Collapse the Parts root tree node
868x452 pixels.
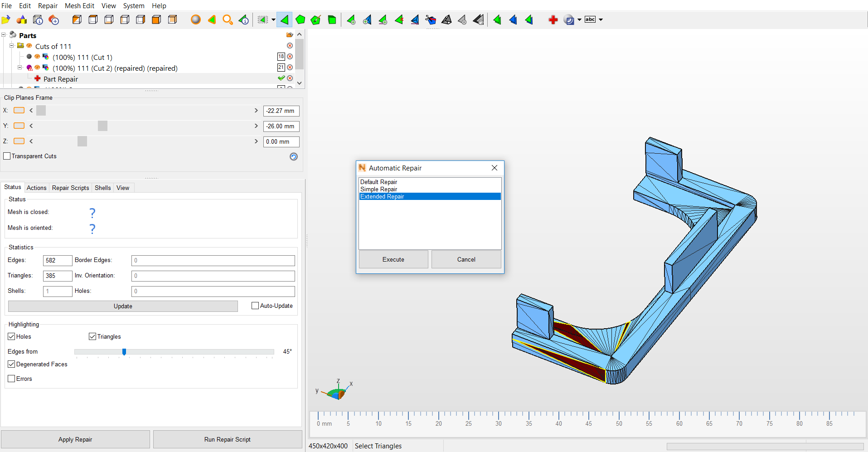click(4, 35)
